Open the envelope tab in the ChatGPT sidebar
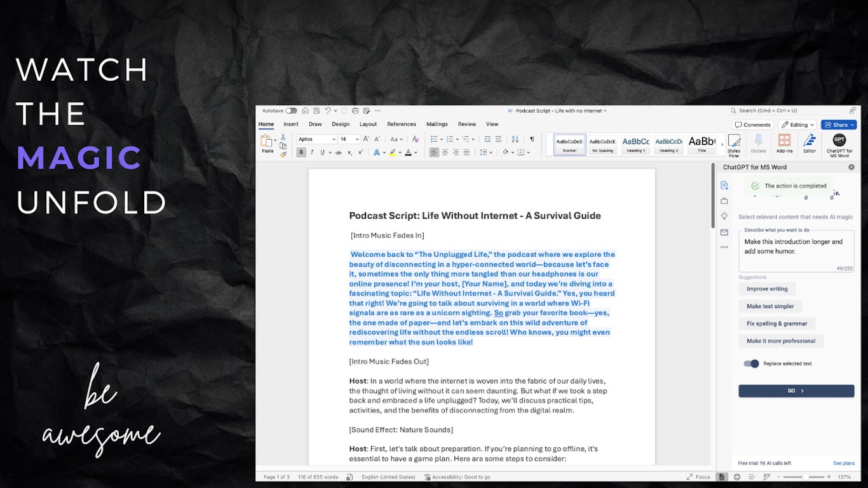The height and width of the screenshot is (488, 868). (724, 232)
